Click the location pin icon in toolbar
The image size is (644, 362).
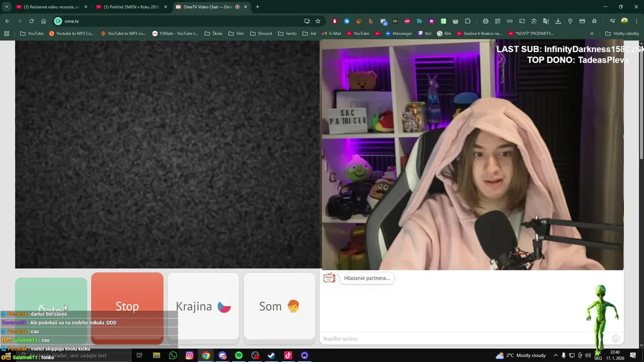[x=570, y=21]
